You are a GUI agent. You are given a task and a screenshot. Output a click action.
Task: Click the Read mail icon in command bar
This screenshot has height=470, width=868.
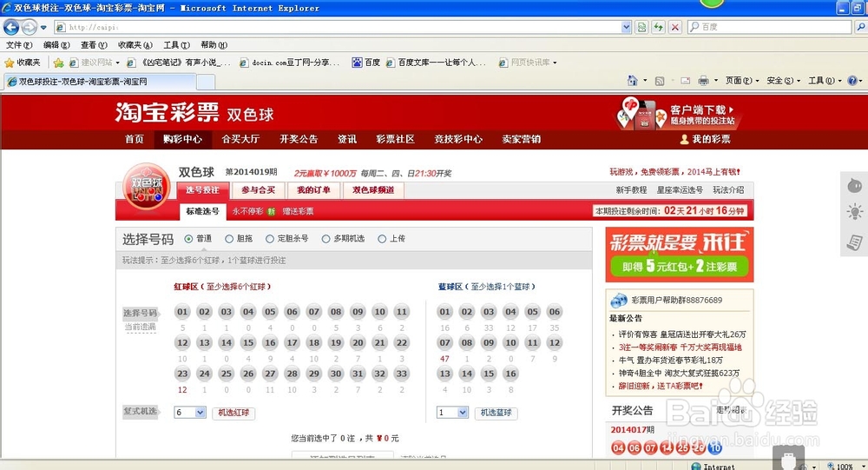686,81
